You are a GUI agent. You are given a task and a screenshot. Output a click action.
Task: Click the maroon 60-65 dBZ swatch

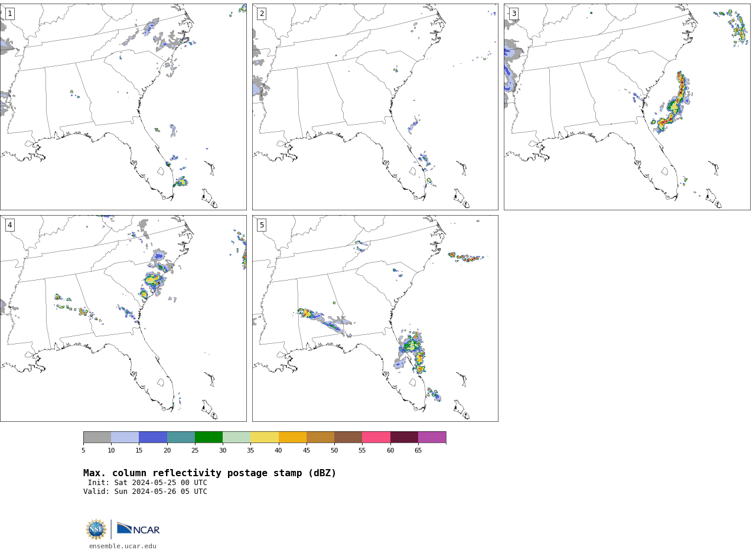[x=404, y=437]
